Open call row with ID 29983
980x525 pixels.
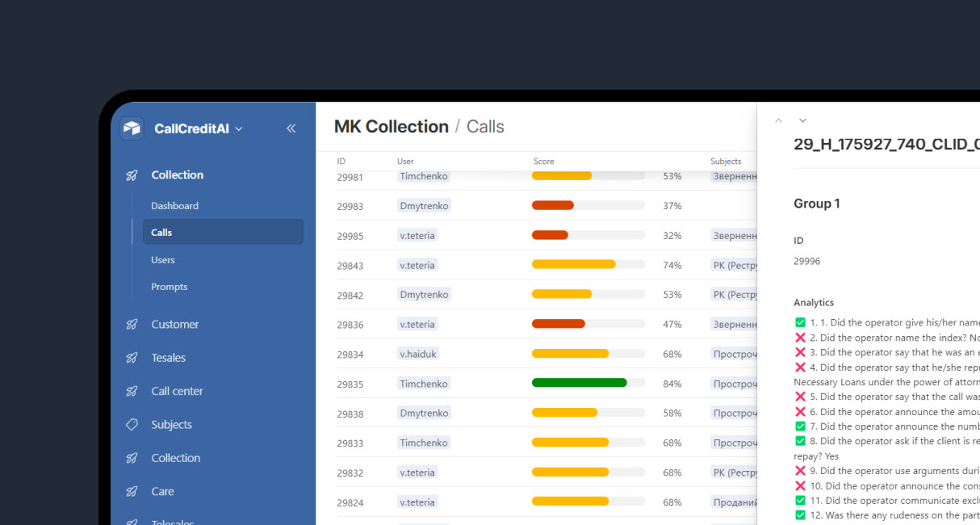536,206
